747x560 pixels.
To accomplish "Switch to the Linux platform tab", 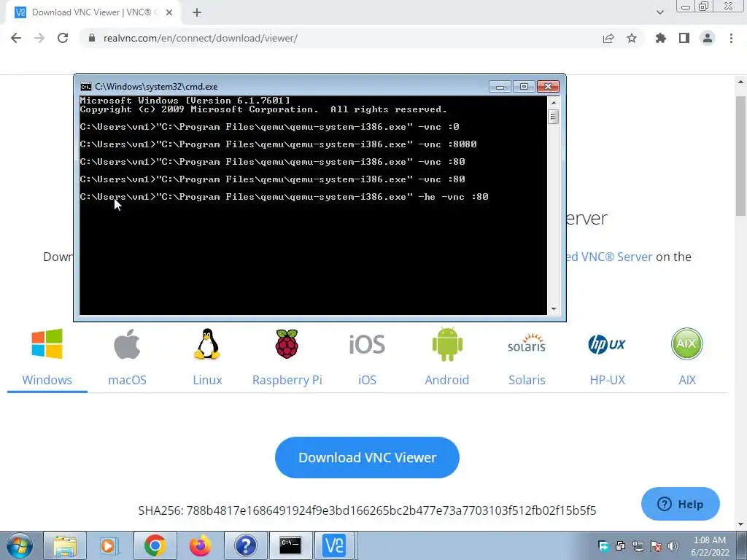I will pyautogui.click(x=207, y=380).
